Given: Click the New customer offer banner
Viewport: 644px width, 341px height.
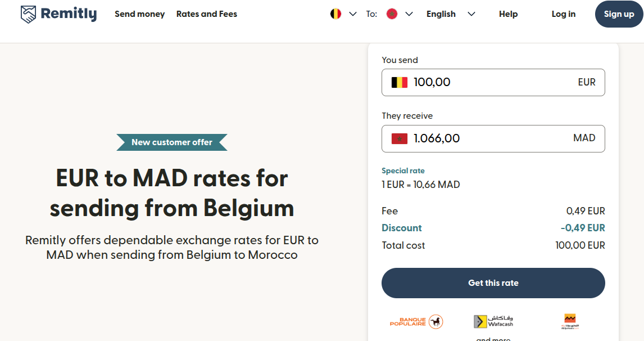Looking at the screenshot, I should 172,142.
